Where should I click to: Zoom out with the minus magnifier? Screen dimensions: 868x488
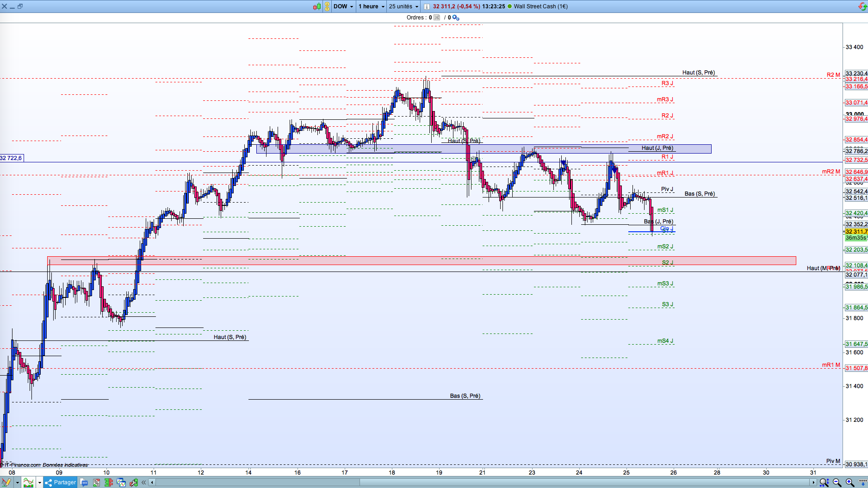tap(837, 482)
